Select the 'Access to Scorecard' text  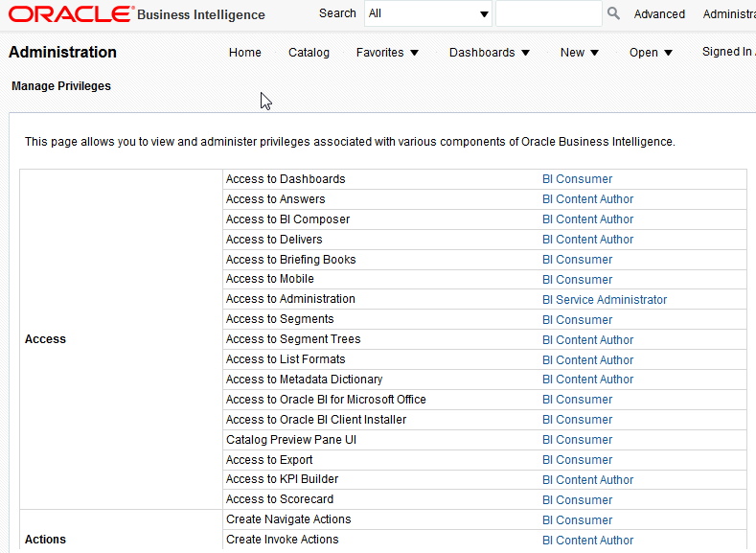[280, 499]
